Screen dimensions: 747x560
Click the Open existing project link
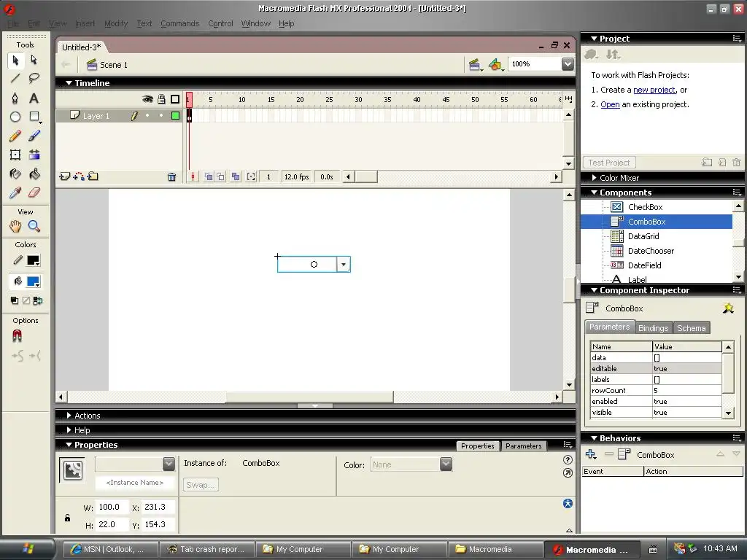[x=611, y=104]
